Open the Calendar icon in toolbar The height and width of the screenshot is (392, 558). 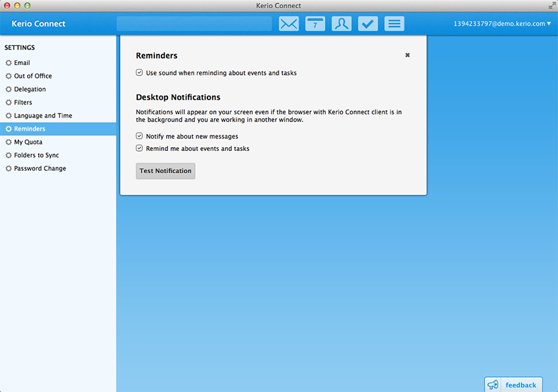point(315,24)
